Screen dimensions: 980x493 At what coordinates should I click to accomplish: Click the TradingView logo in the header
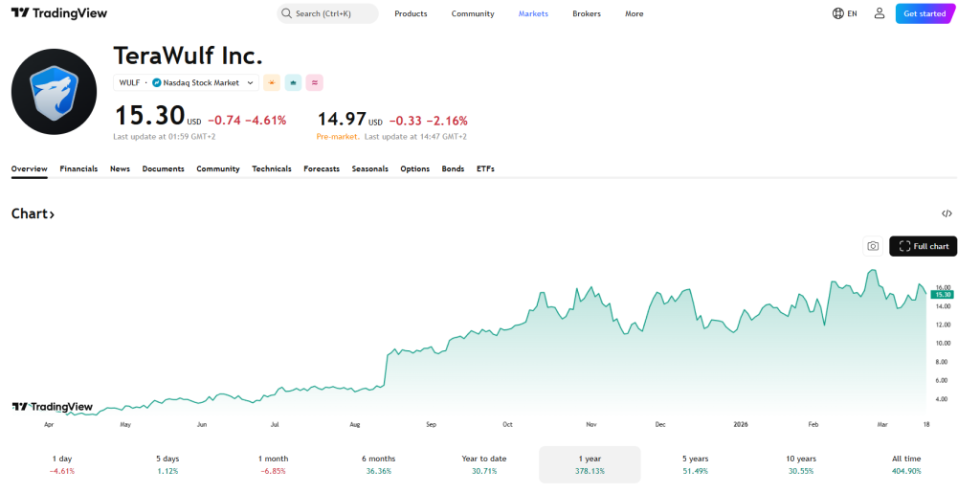(x=58, y=13)
